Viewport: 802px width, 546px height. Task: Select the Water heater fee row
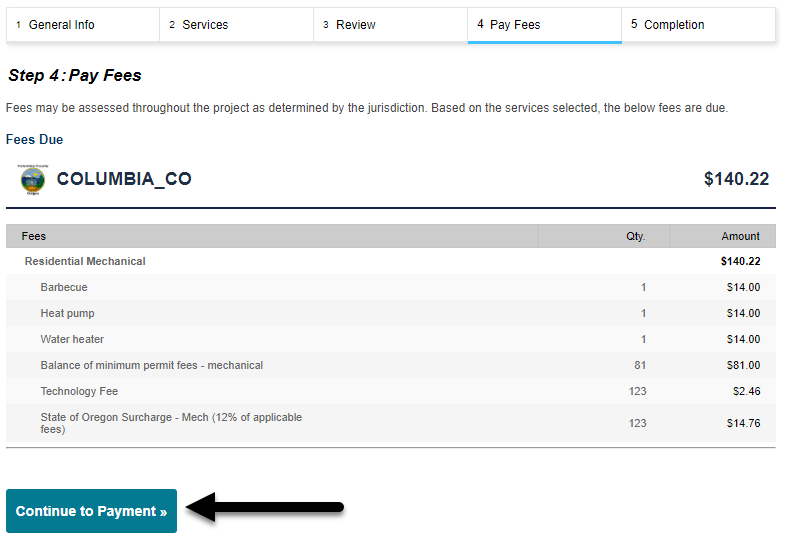coord(72,339)
